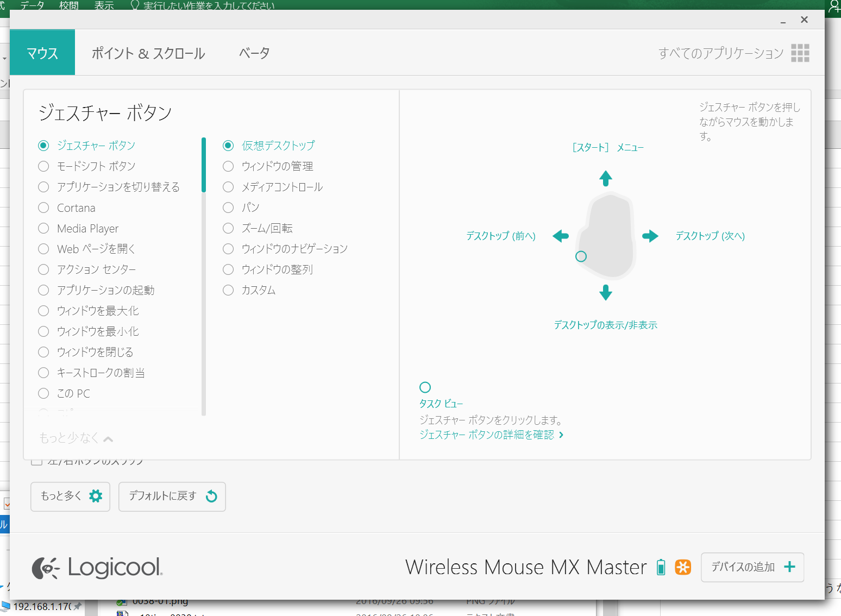
Task: Click the gear icon inside もっと多く button
Action: 96,496
